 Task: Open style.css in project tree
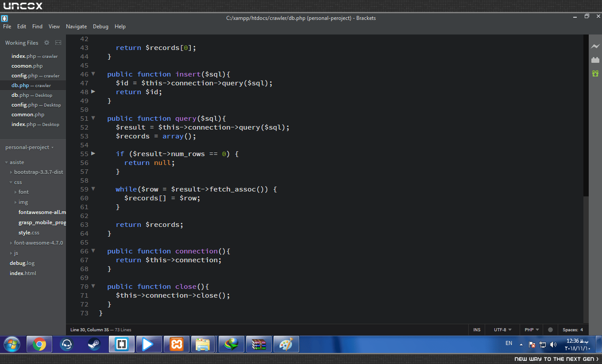pos(29,233)
